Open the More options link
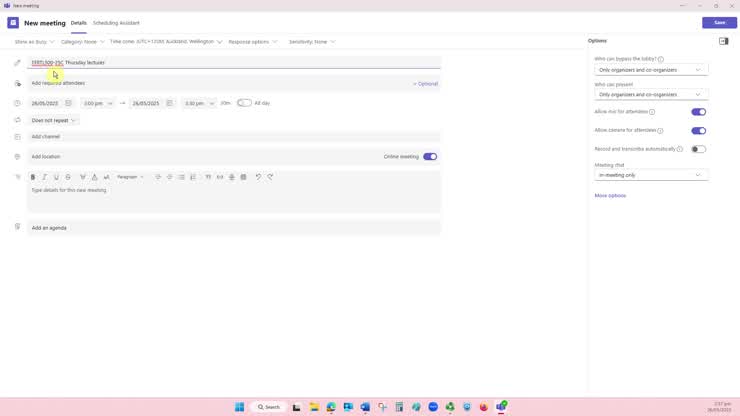The image size is (740, 416). pos(610,196)
